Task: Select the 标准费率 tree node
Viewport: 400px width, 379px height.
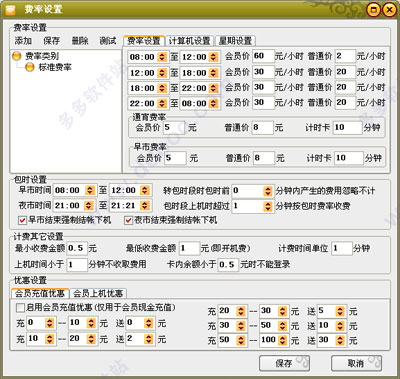Action: click(x=55, y=67)
